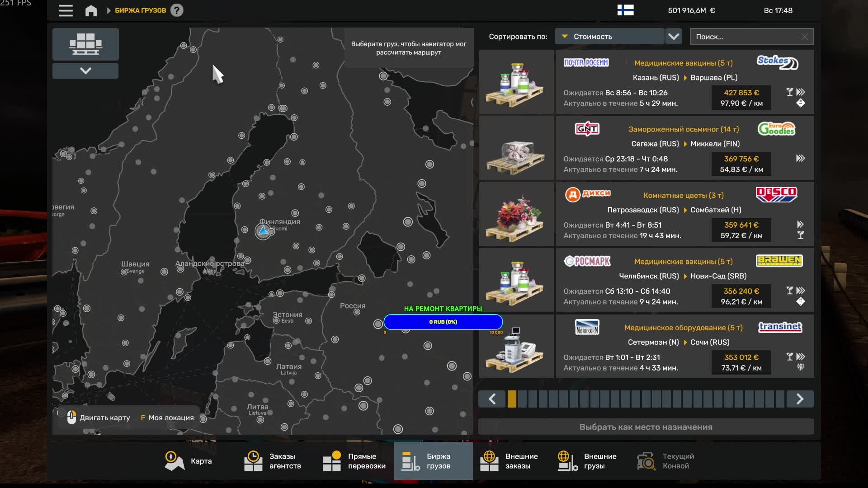Open the Стоимость sorting dropdown
868x488 pixels.
pos(609,36)
